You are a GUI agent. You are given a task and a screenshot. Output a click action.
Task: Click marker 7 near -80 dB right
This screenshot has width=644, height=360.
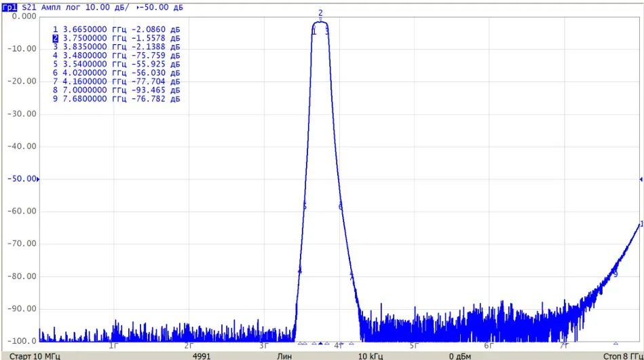point(352,276)
